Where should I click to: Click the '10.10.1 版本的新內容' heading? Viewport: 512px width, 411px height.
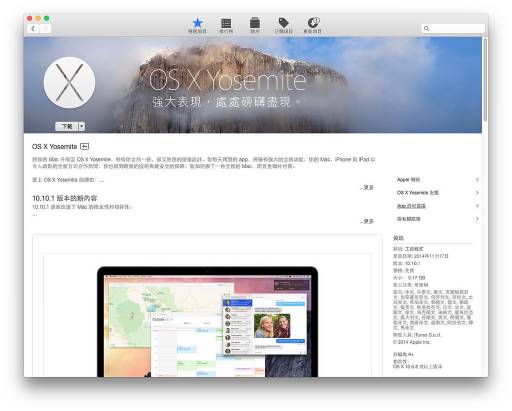pos(65,198)
